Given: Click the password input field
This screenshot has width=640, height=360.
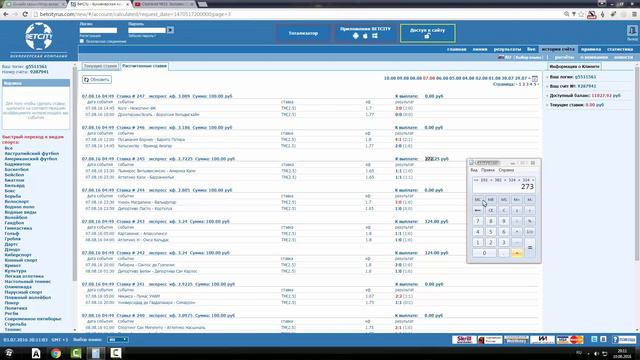Looking at the screenshot, I should tap(147, 30).
